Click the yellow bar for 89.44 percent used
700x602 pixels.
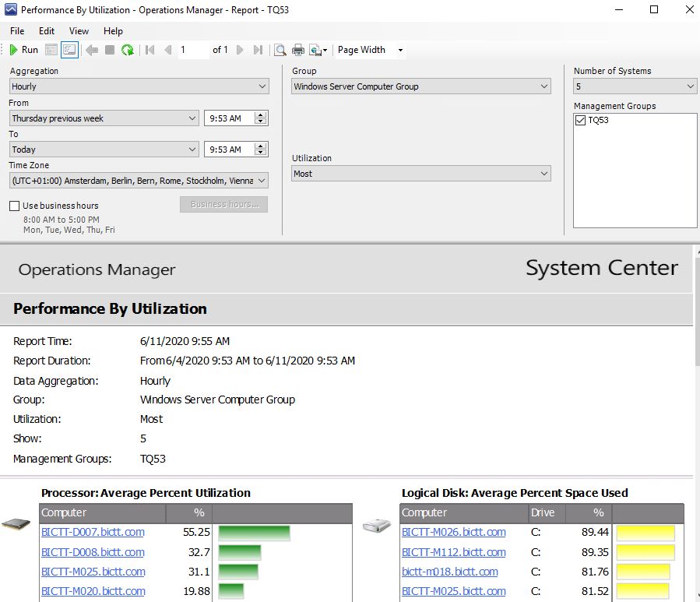tap(645, 533)
